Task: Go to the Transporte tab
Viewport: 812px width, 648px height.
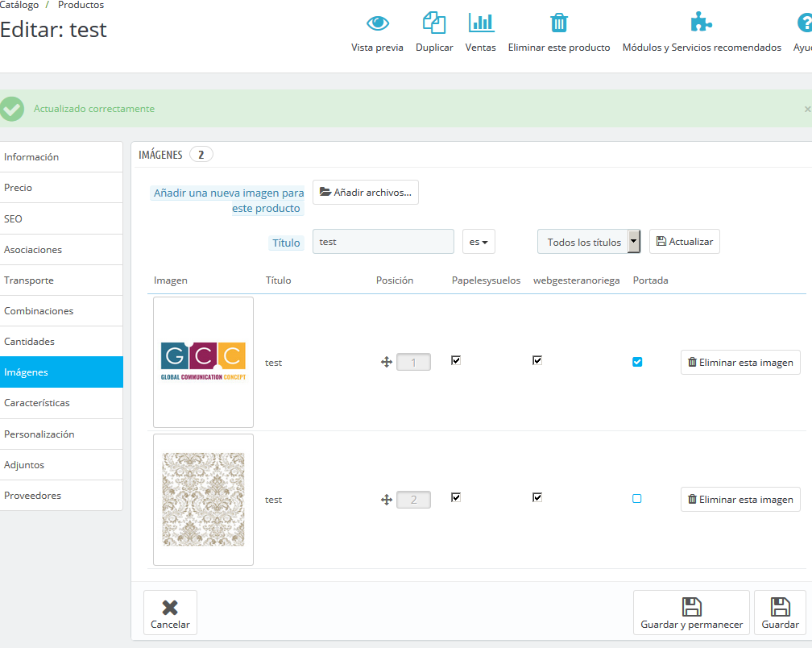Action: [x=61, y=280]
